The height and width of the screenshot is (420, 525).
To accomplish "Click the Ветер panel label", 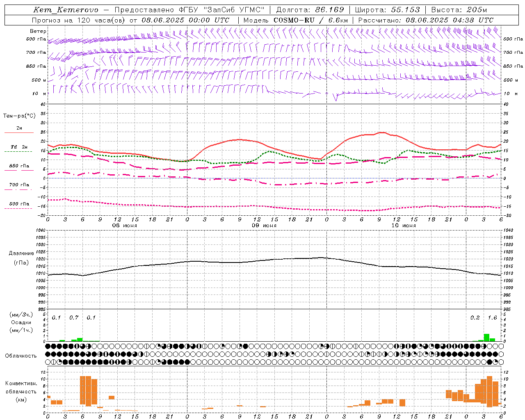I will [x=38, y=31].
